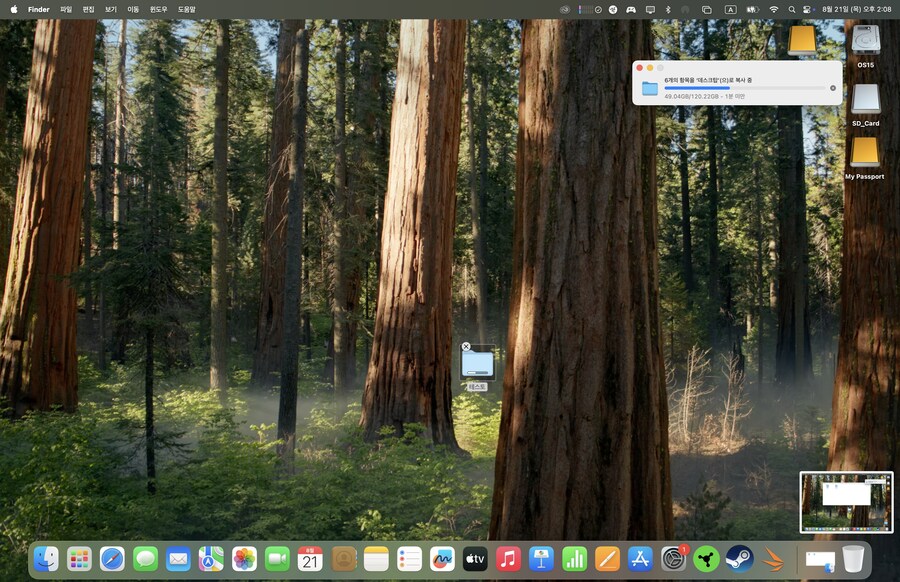
Task: Open the 파일 menu
Action: pyautogui.click(x=66, y=9)
